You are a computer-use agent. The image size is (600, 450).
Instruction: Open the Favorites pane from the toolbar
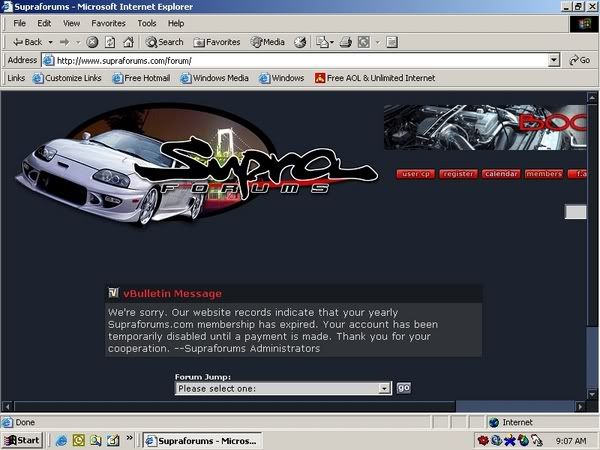217,42
